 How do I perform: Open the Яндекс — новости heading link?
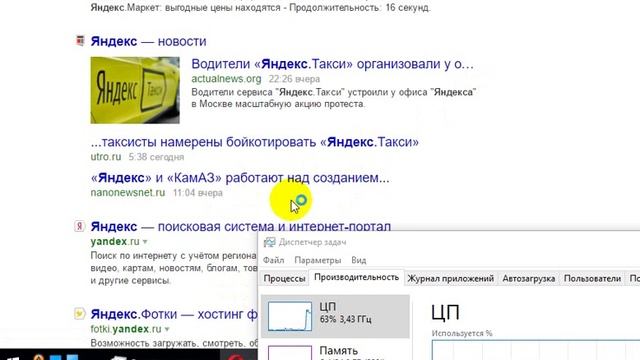click(148, 41)
